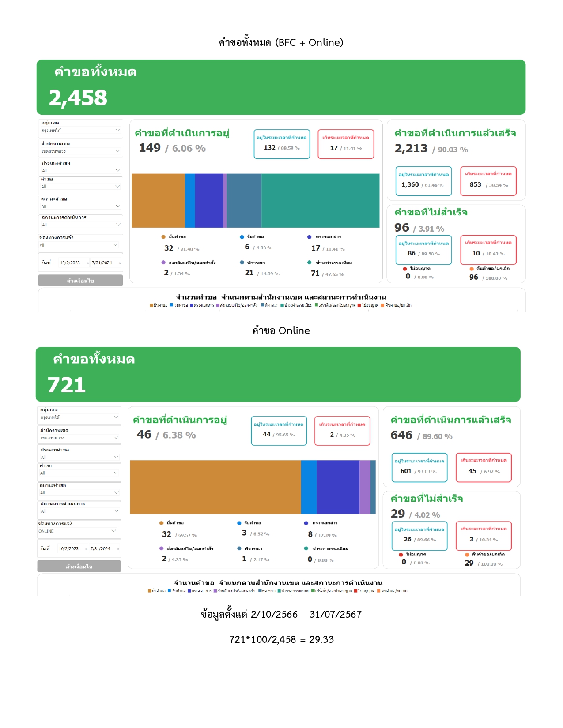
Task: Click the blue รับคำขอ legend dot showing 6
Action: pos(242,237)
